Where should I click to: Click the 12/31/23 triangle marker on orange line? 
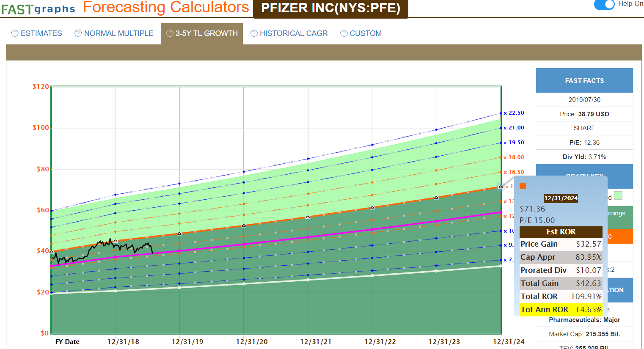[x=436, y=198]
